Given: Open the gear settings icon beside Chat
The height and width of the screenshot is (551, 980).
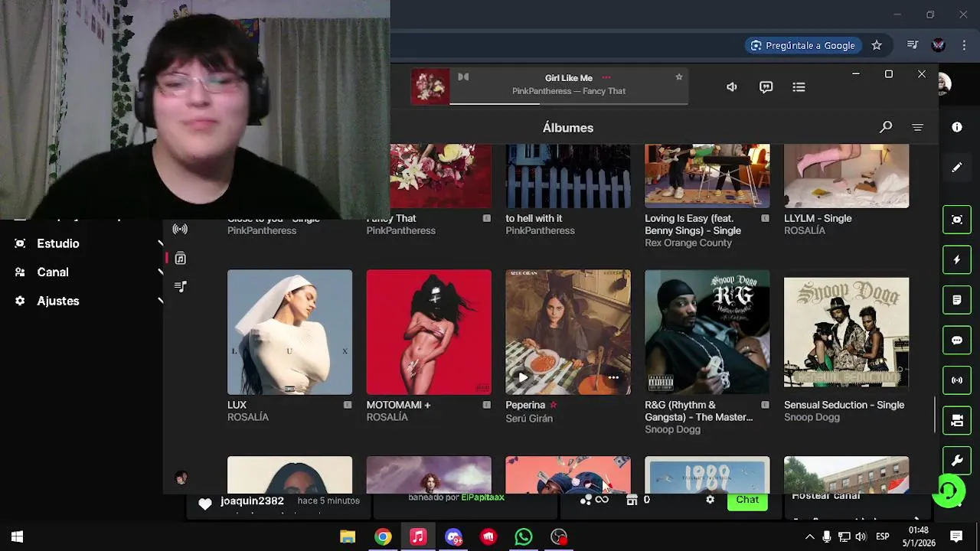Looking at the screenshot, I should pos(710,500).
